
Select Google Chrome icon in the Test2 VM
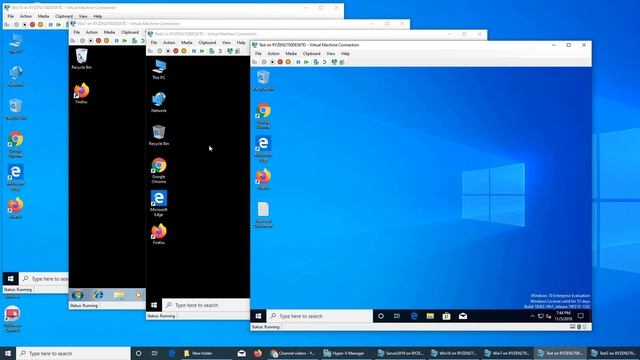159,171
